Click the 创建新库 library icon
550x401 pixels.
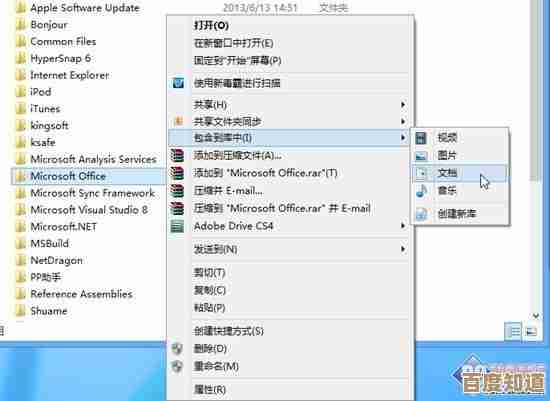click(421, 214)
